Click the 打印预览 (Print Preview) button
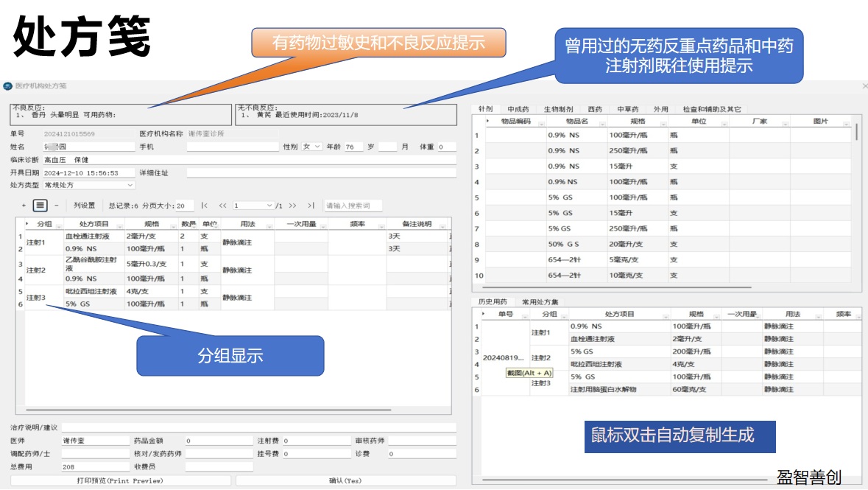The height and width of the screenshot is (490, 868). 120,480
